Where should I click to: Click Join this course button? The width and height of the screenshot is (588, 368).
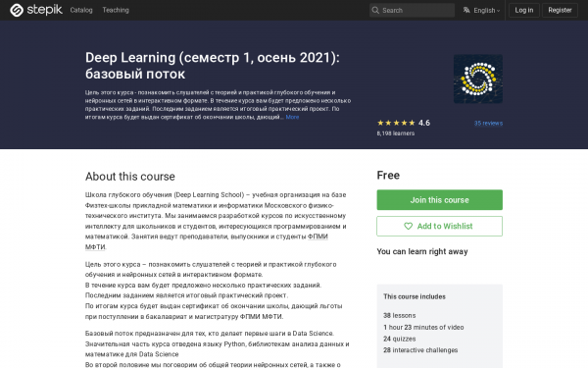tap(439, 200)
